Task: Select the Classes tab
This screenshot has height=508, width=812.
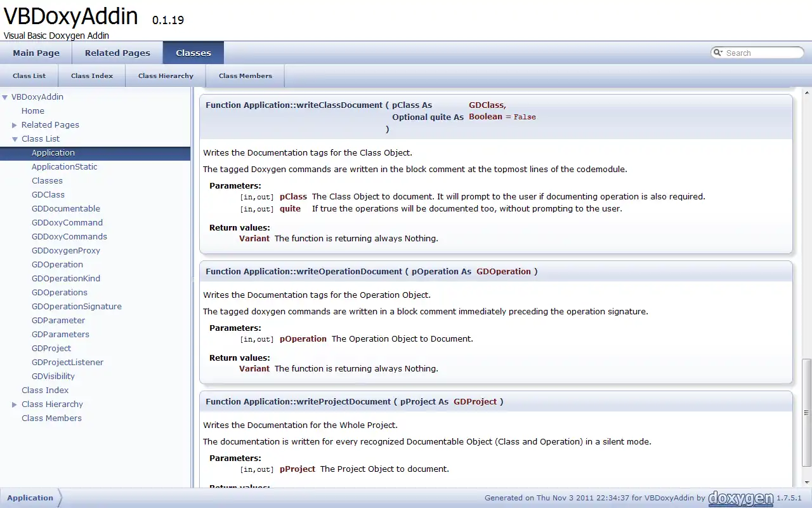Action: click(193, 53)
